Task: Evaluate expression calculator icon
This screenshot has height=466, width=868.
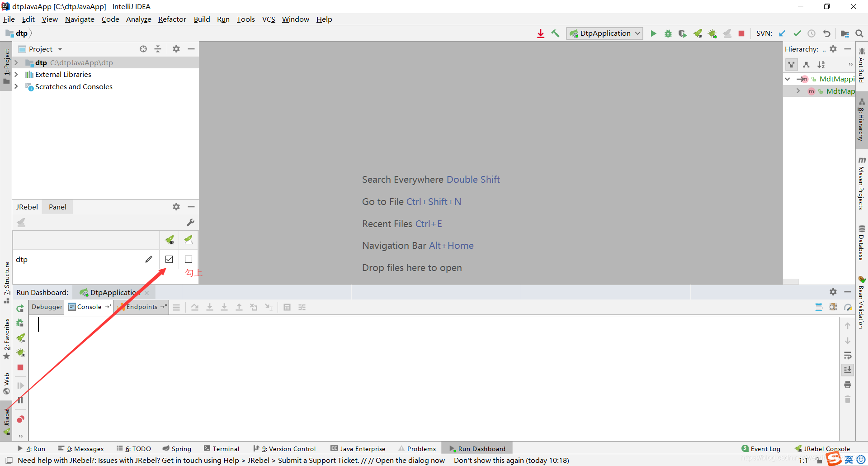Action: pyautogui.click(x=287, y=307)
